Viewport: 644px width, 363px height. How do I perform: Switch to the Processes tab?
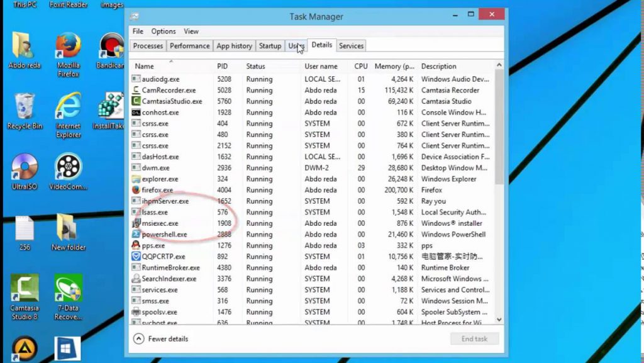[148, 45]
